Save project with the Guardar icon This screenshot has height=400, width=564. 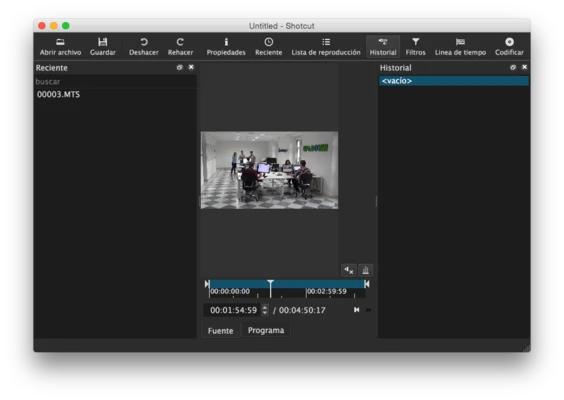point(103,47)
